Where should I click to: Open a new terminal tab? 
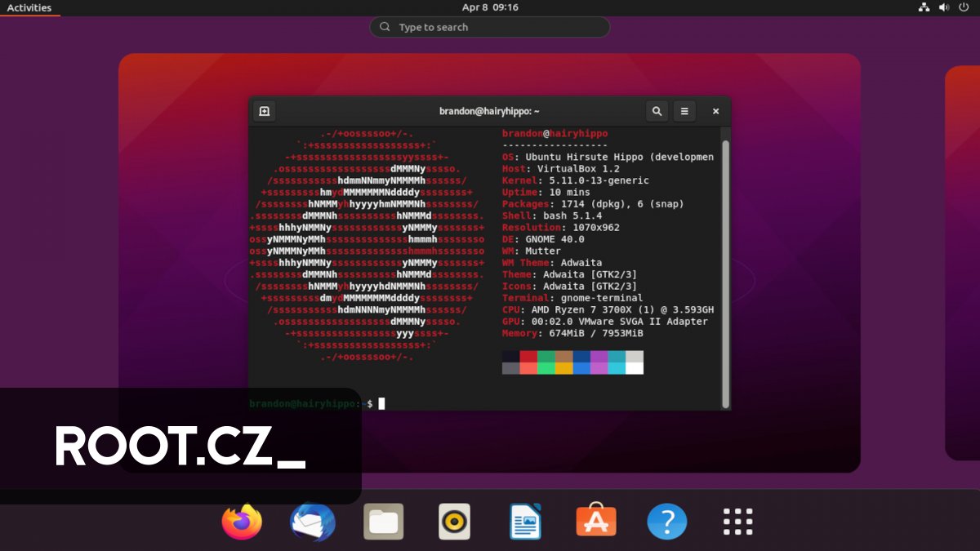(x=263, y=111)
